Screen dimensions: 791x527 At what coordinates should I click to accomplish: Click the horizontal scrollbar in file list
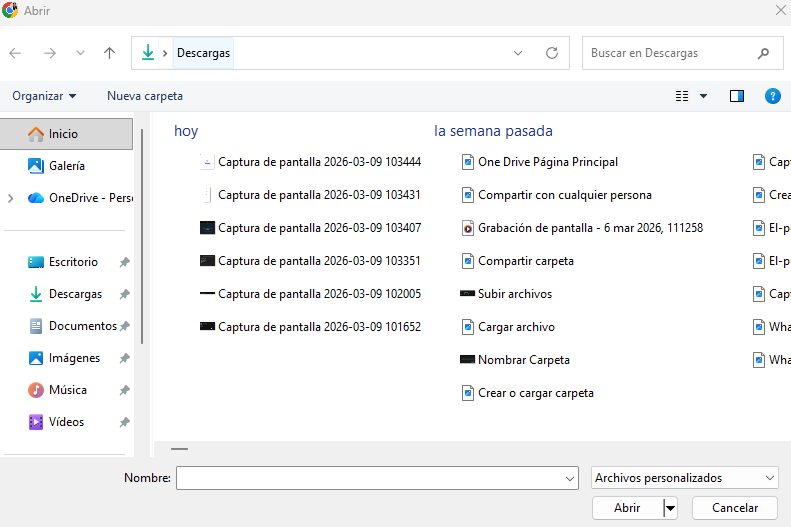point(179,449)
